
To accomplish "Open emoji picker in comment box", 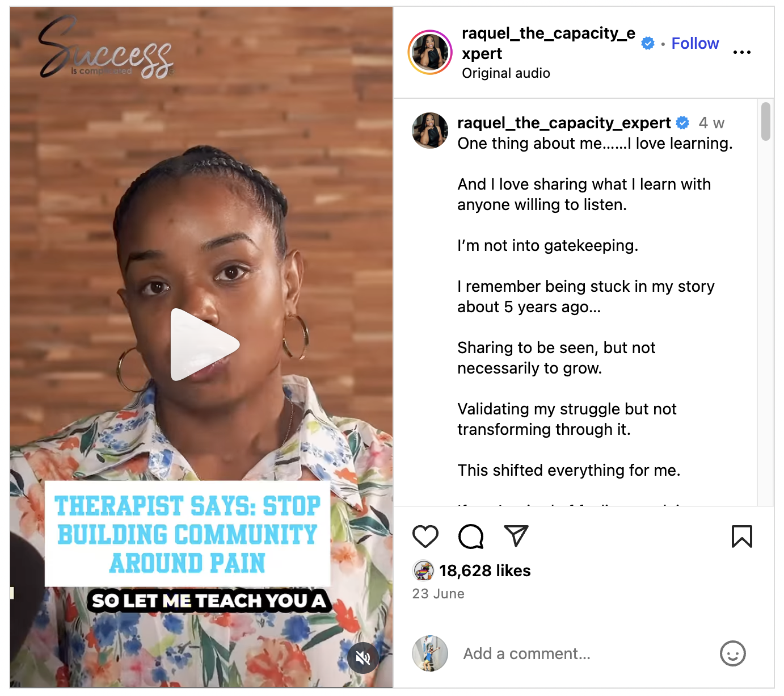I will tap(733, 653).
